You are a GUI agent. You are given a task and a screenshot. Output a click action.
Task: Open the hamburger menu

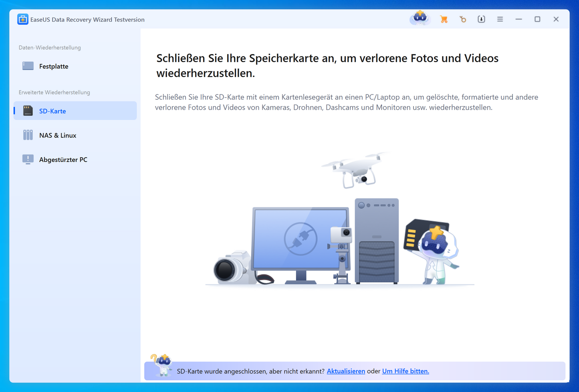(x=500, y=19)
